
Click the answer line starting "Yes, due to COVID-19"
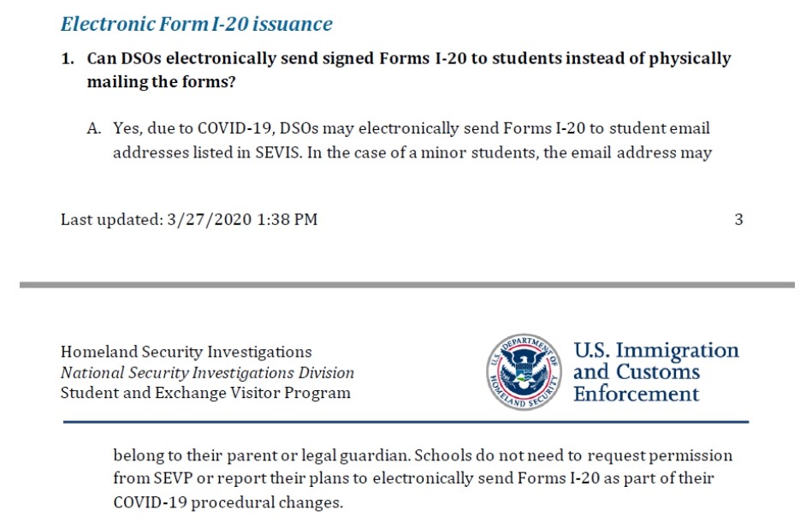coord(412,129)
